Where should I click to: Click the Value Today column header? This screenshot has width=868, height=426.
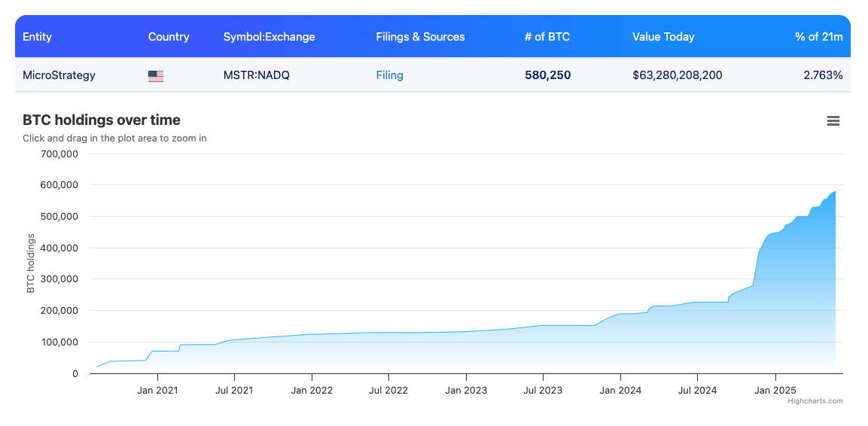pyautogui.click(x=663, y=37)
